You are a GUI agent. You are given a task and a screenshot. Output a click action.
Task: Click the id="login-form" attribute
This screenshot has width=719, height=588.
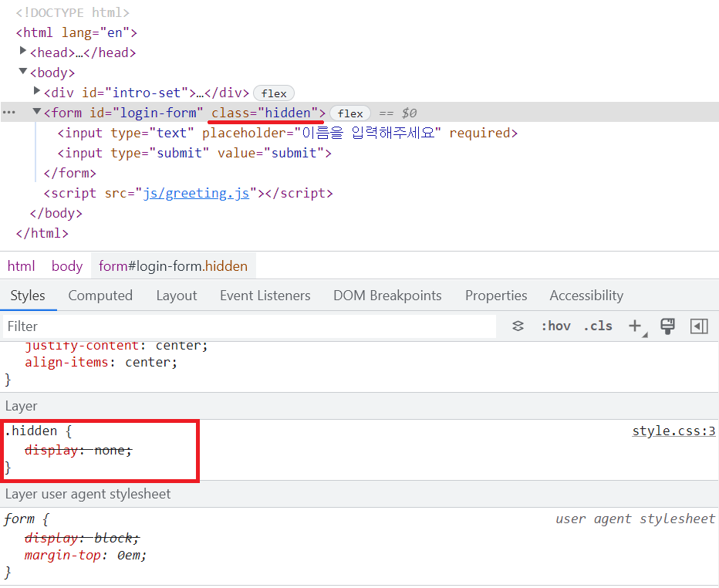[x=147, y=113]
